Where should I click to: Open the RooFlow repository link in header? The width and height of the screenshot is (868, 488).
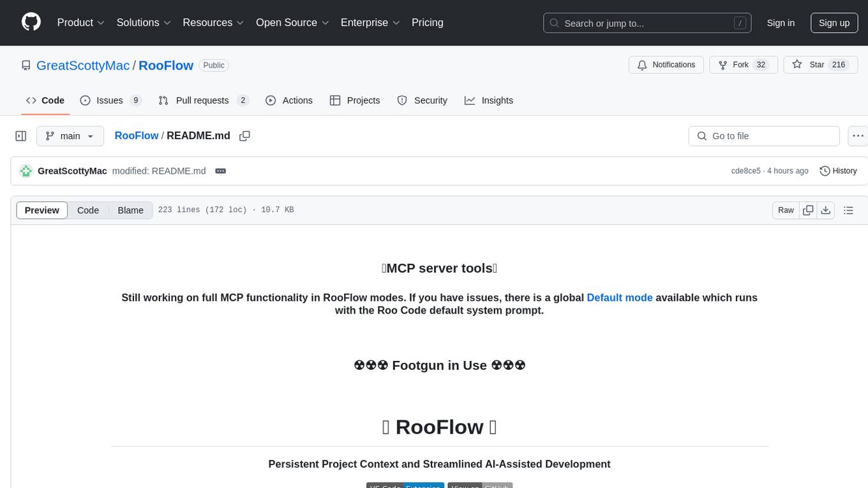tap(166, 65)
